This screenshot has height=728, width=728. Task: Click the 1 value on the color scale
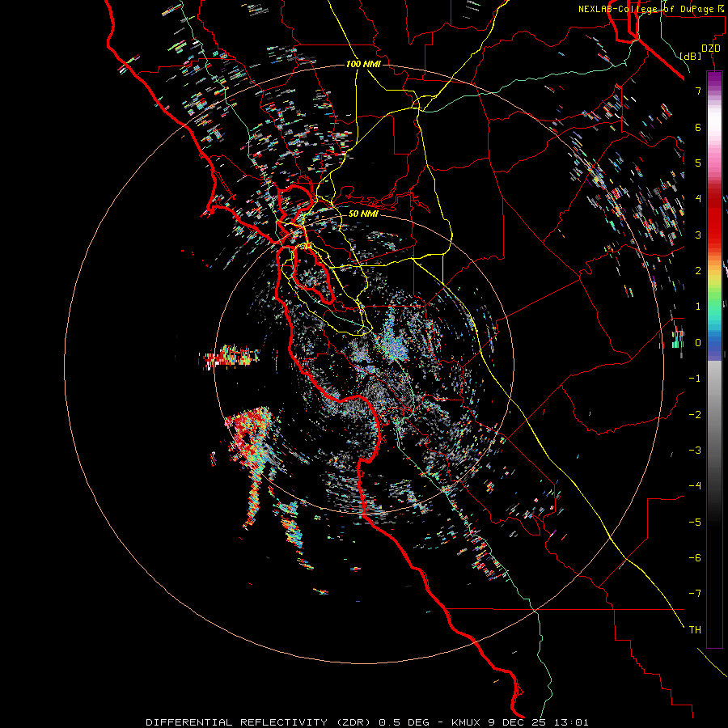pos(698,307)
